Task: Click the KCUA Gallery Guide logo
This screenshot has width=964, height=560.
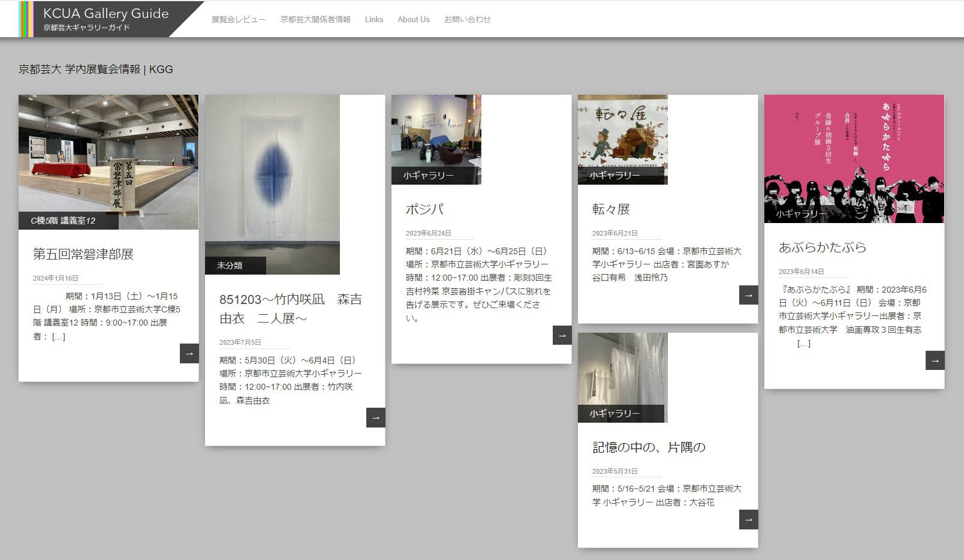Action: tap(106, 19)
